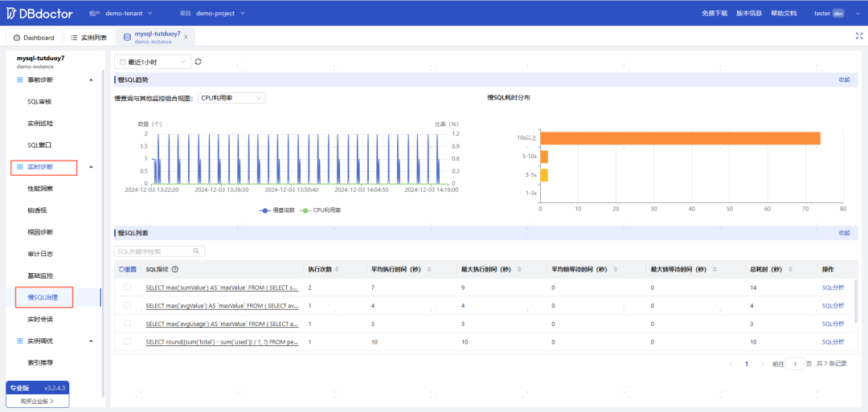The width and height of the screenshot is (868, 412).
Task: Sort by 平均锁等待时间 column arrows
Action: 617,269
